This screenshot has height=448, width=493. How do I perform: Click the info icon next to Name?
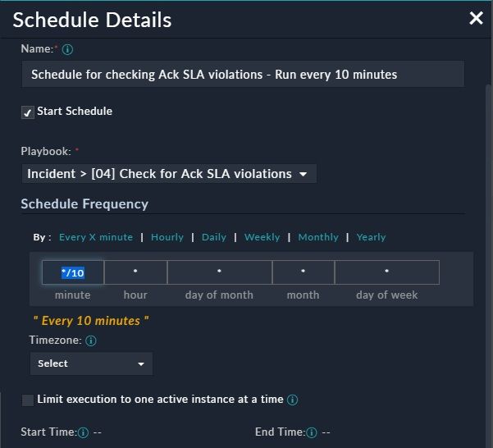(x=67, y=49)
